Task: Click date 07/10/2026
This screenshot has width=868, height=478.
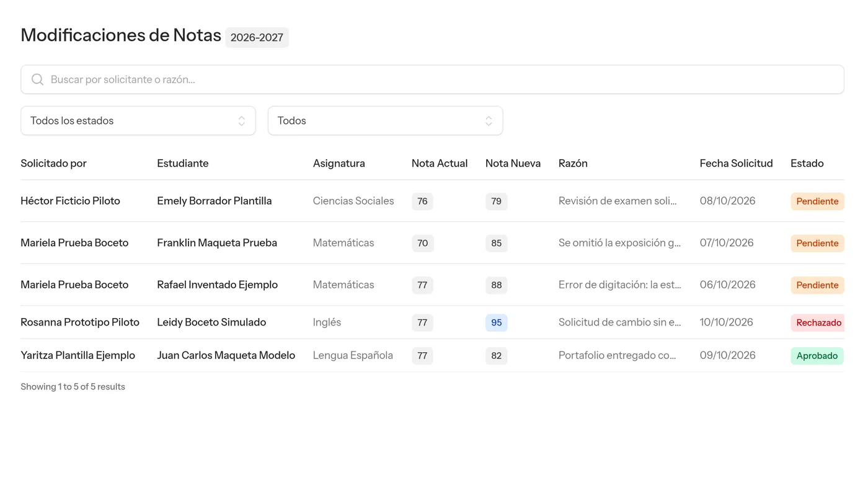Action: click(x=727, y=243)
